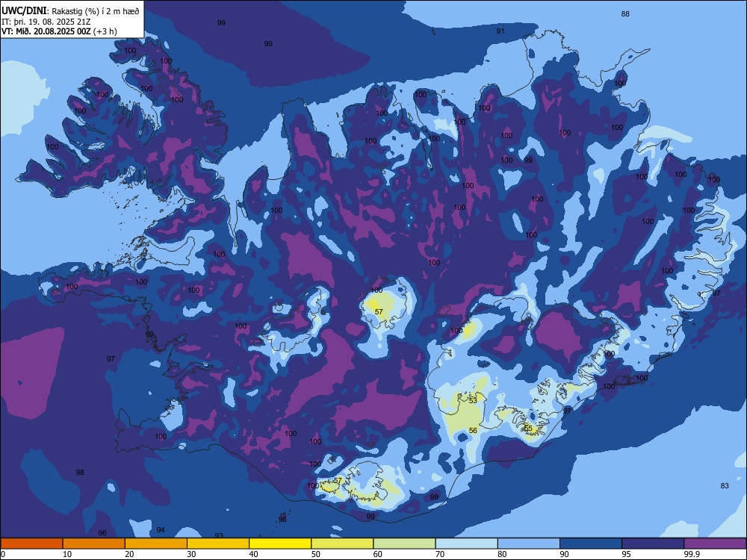Image resolution: width=747 pixels, height=560 pixels.
Task: Click the legend tick label "99.9"
Action: pos(691,554)
